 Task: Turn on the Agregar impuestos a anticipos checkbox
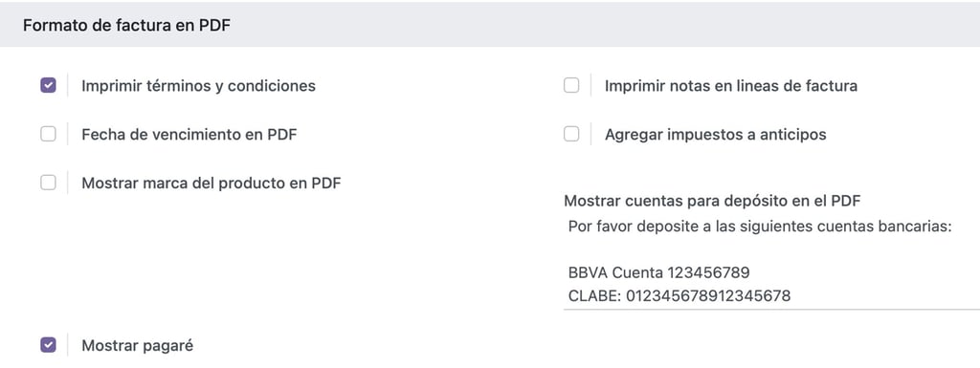tap(571, 134)
